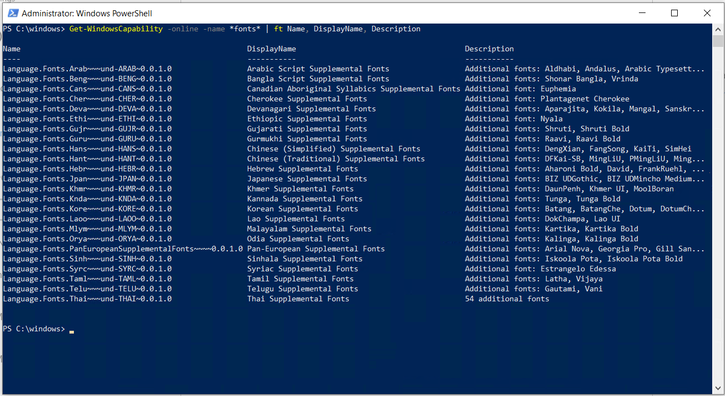
Task: Select Language.Fonts.Hebr~~~und-HEBR~0.0.1.0 entry
Action: click(87, 169)
